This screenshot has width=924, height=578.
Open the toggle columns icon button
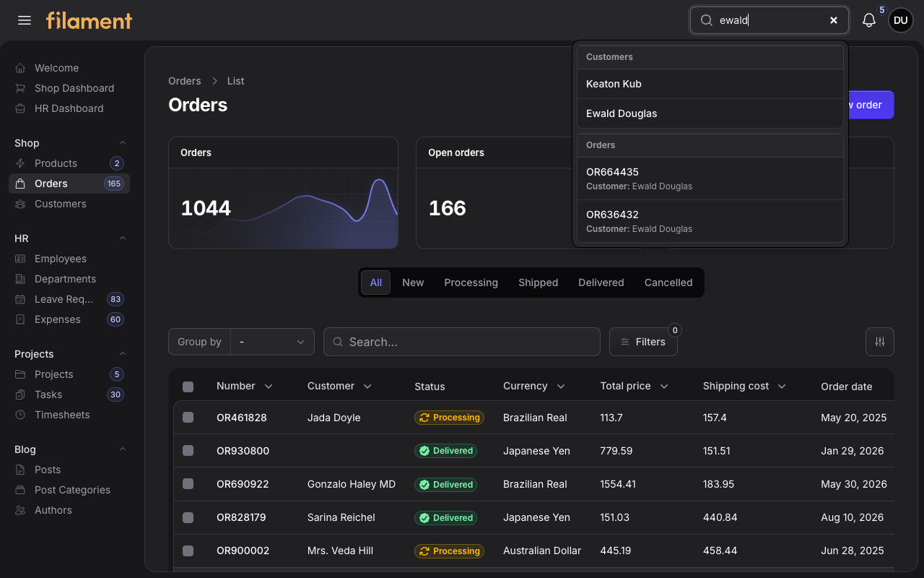(x=880, y=342)
